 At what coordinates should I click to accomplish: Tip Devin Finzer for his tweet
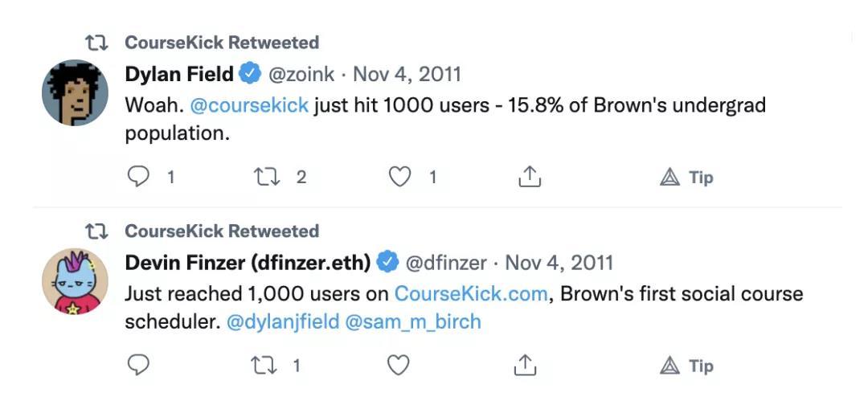pos(686,366)
